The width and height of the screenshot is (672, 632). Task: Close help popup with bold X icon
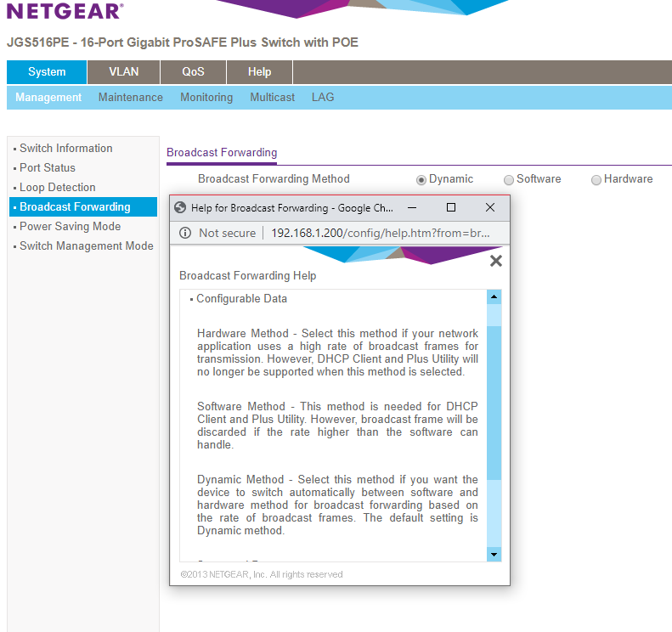coord(496,261)
